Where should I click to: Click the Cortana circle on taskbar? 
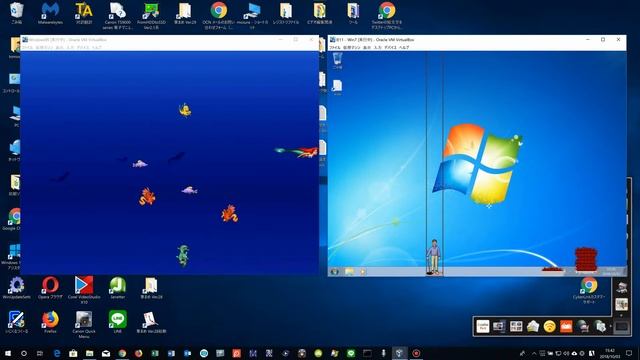[24, 353]
